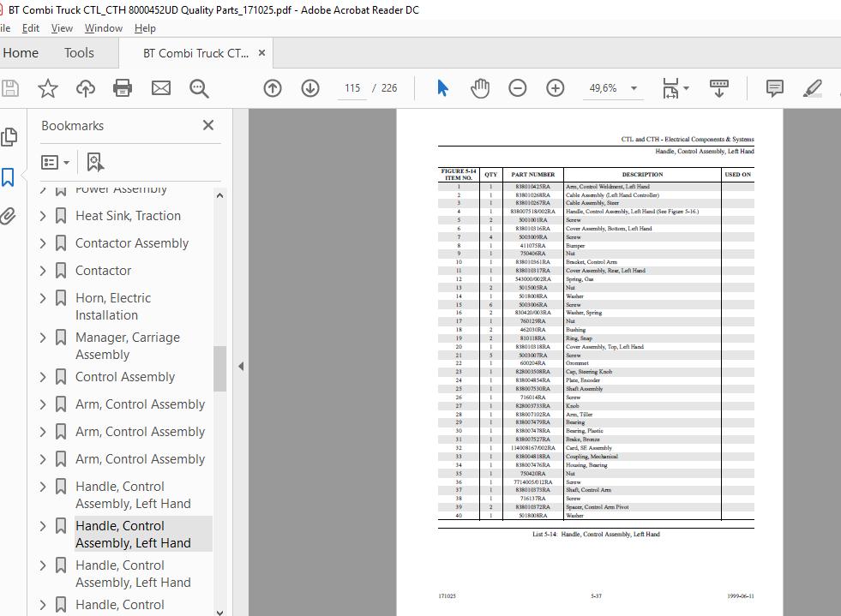The image size is (841, 616).
Task: Add a comment with the note icon
Action: click(774, 88)
